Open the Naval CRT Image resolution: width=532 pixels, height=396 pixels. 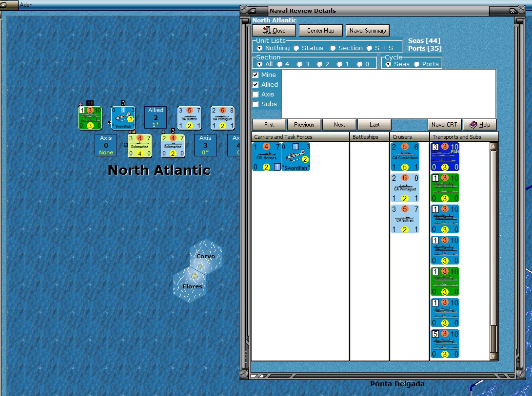click(x=444, y=125)
